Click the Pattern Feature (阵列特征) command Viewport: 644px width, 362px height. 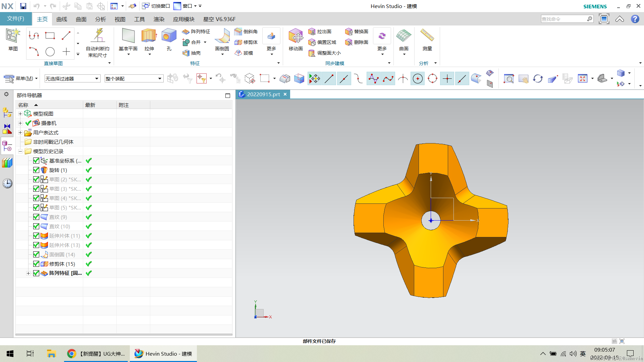click(196, 32)
